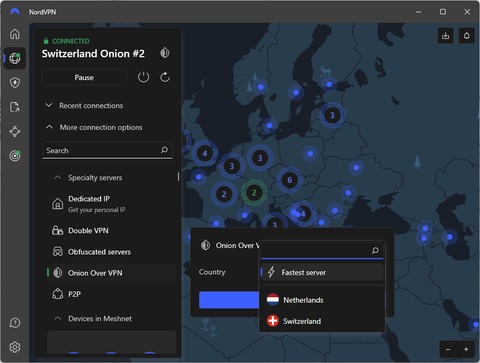Select Fastest server option
Viewport: 480px width, 363px height.
pyautogui.click(x=322, y=272)
